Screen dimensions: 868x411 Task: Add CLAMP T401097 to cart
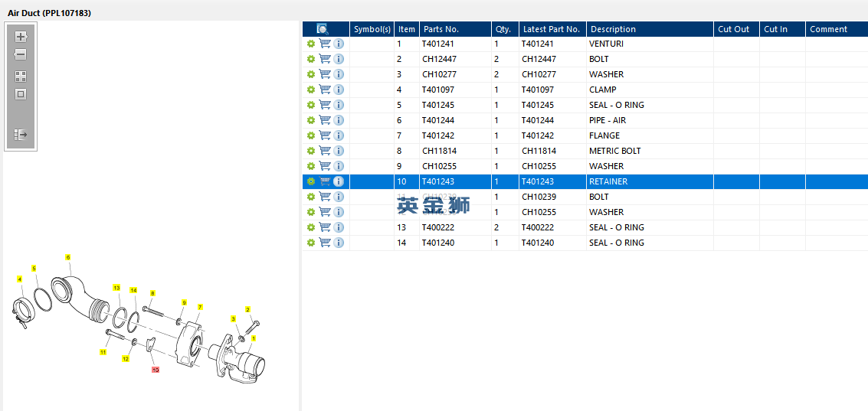coord(325,90)
